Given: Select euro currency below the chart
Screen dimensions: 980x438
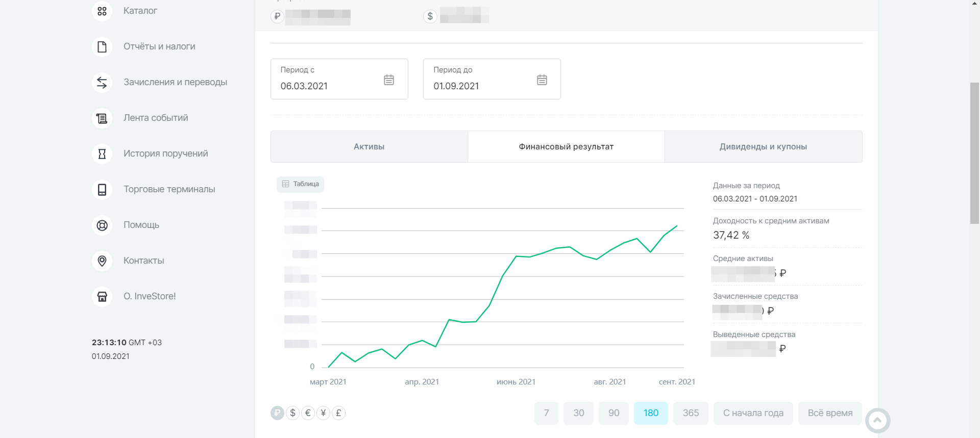Looking at the screenshot, I should tap(308, 413).
